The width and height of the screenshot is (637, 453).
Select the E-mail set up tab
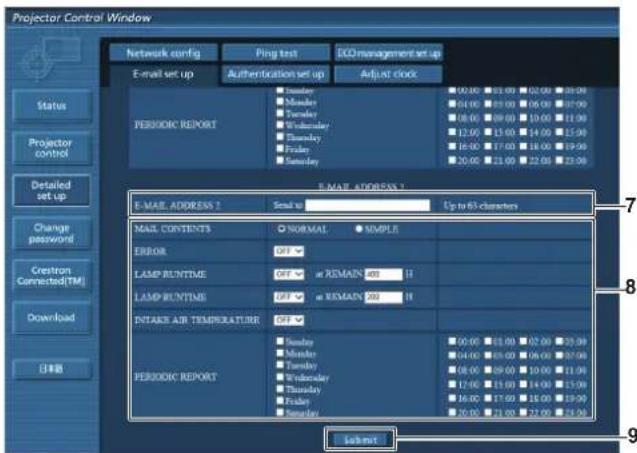[163, 74]
